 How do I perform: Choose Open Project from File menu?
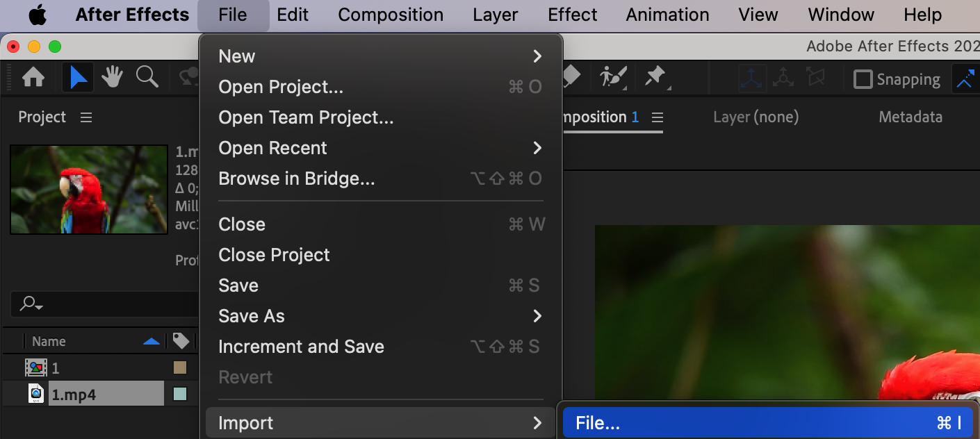pos(281,87)
